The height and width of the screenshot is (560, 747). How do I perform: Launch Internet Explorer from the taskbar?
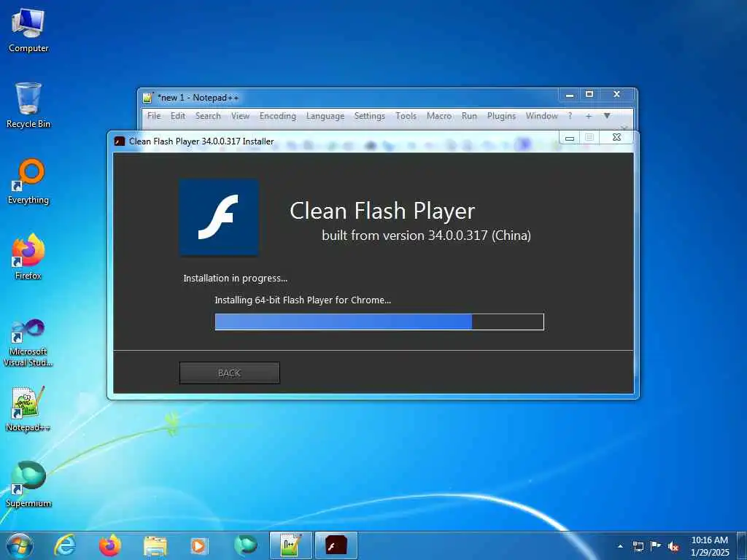(x=65, y=545)
